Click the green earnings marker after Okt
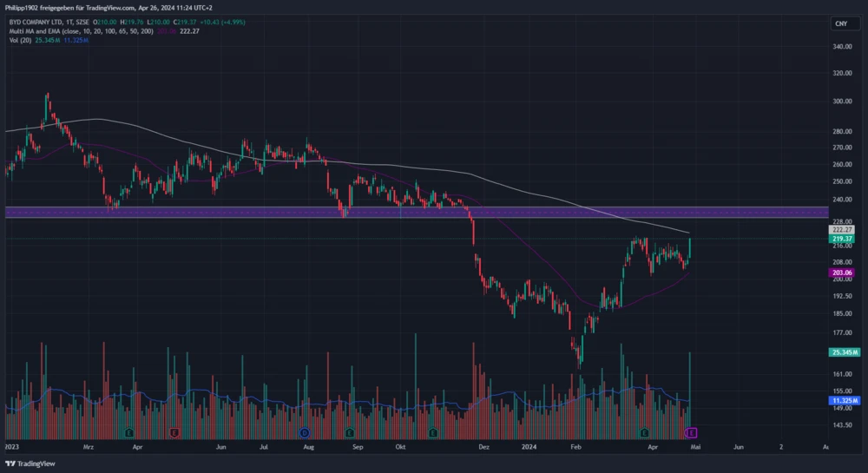 point(432,431)
